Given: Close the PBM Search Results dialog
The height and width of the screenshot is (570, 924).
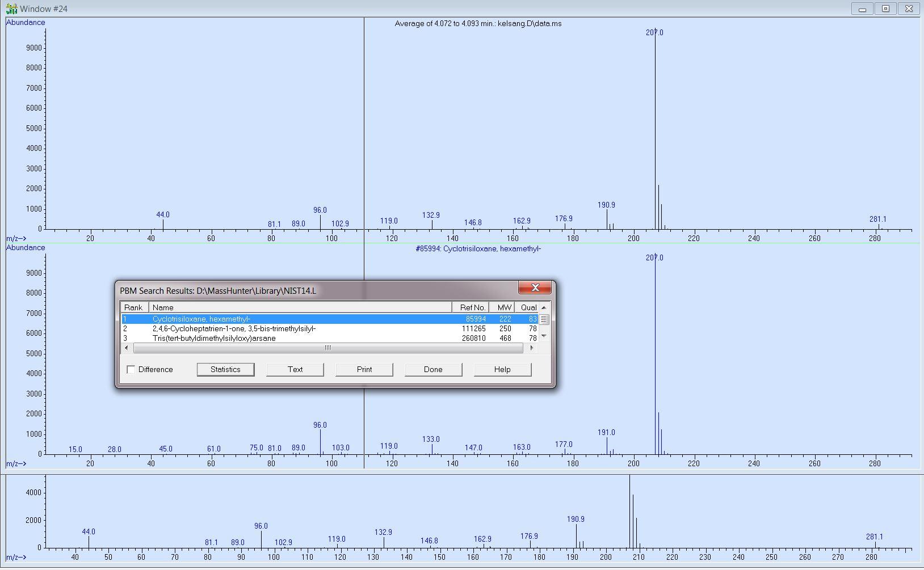Looking at the screenshot, I should (534, 288).
